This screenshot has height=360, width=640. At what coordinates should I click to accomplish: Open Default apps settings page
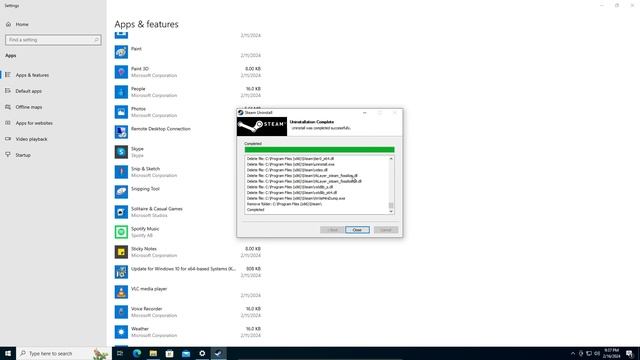[x=29, y=91]
